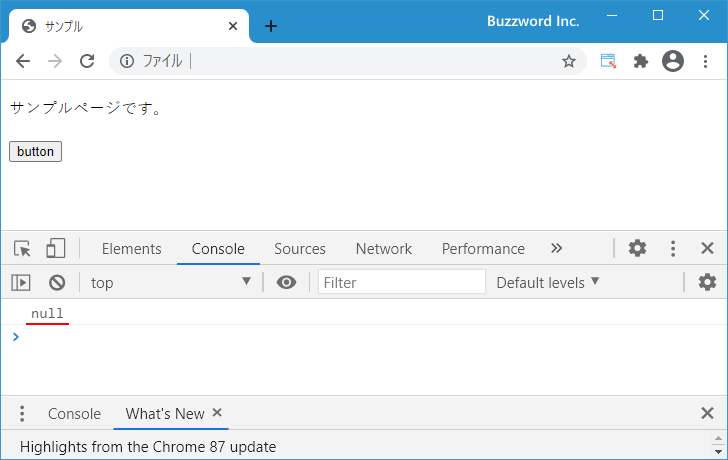Open the customize DevTools three-dot menu

coord(673,248)
